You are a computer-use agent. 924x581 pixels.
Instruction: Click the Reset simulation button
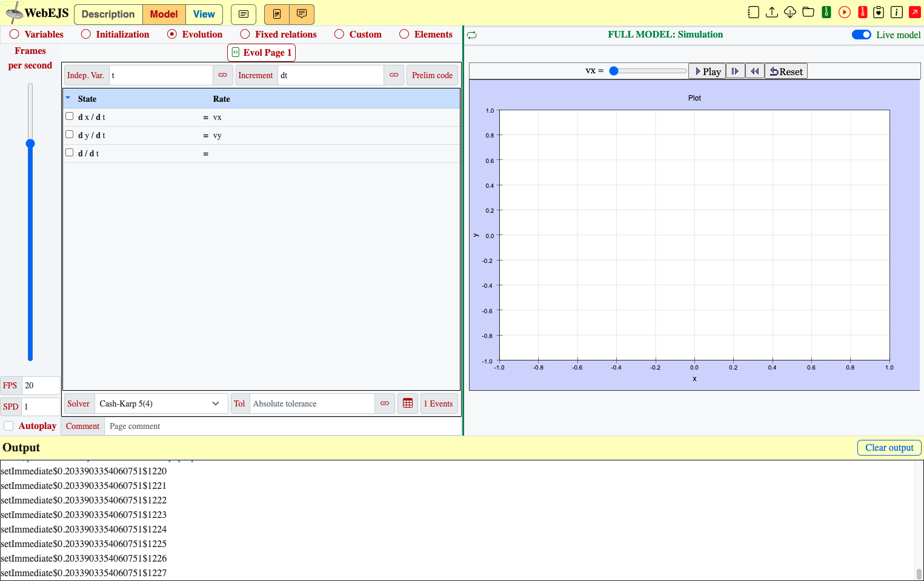(786, 71)
